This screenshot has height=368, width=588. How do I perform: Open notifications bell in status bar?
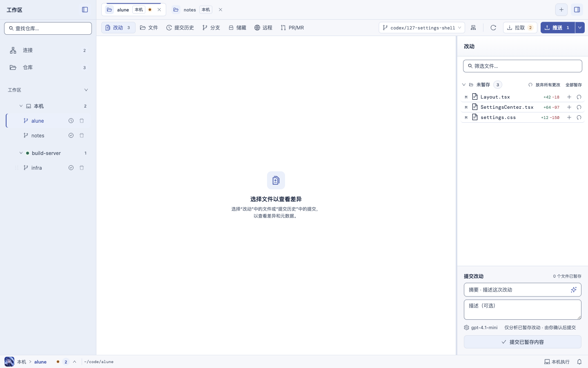click(x=579, y=362)
